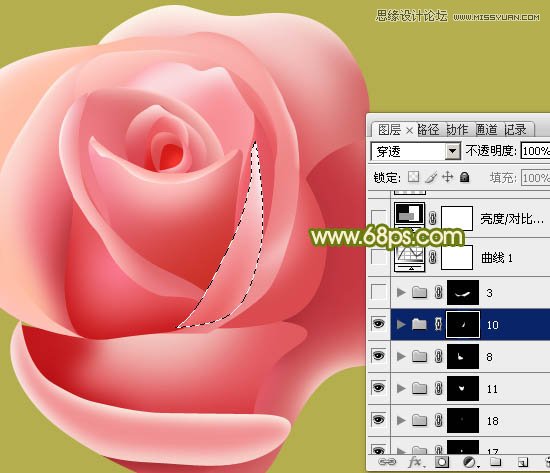This screenshot has width=550, height=473.
Task: Select mask thumbnail of group 11
Action: pyautogui.click(x=463, y=388)
